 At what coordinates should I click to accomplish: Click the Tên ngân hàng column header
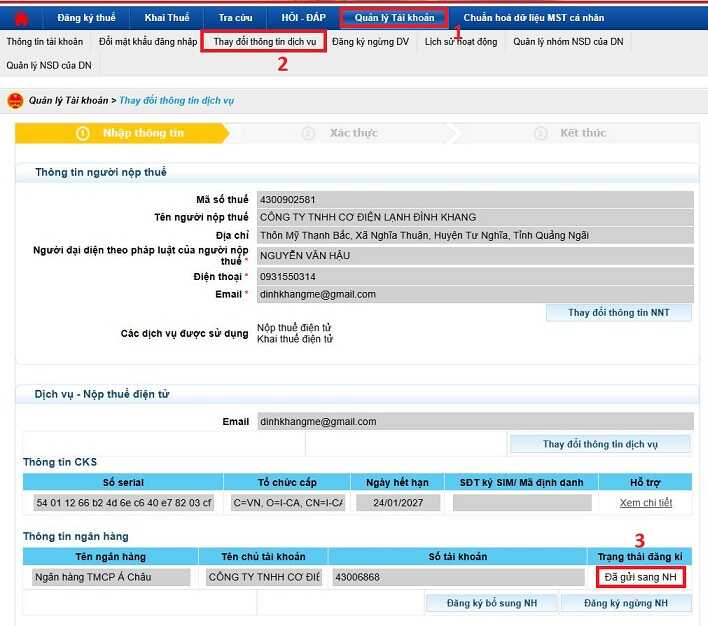point(111,556)
